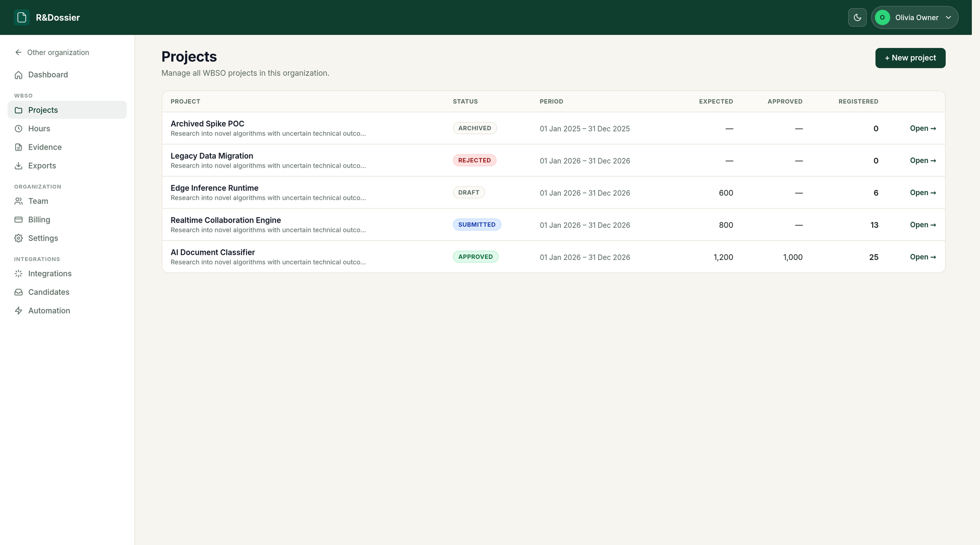Click the Olivia Owner green avatar

pyautogui.click(x=882, y=17)
